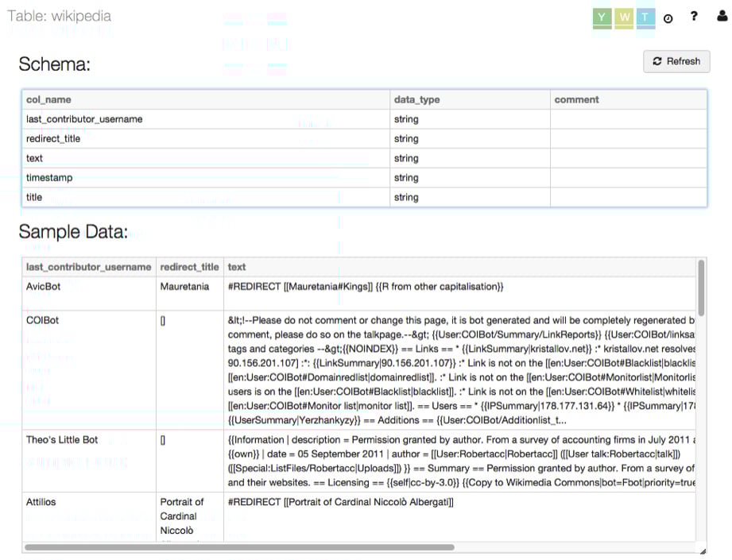Viewport: 732px width, 560px height.
Task: Select the text schema row
Action: pyautogui.click(x=364, y=159)
